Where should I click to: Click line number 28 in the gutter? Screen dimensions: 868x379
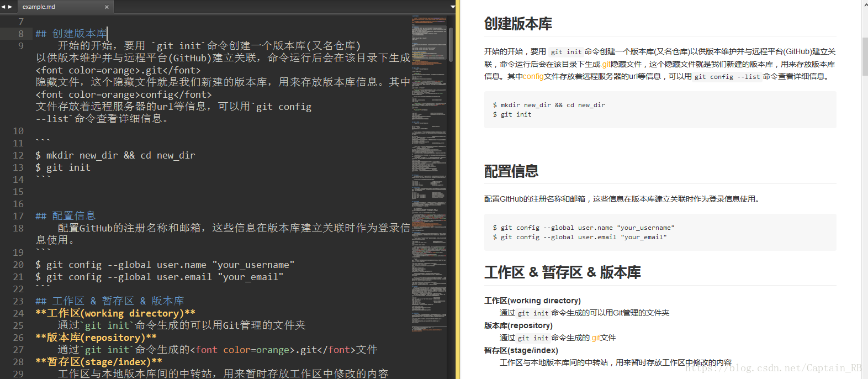point(18,362)
